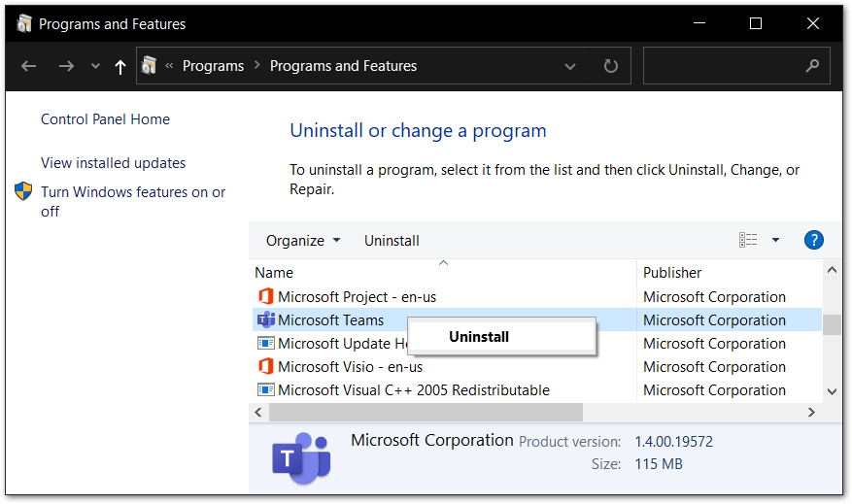Click the Microsoft Teams list icon

[266, 319]
